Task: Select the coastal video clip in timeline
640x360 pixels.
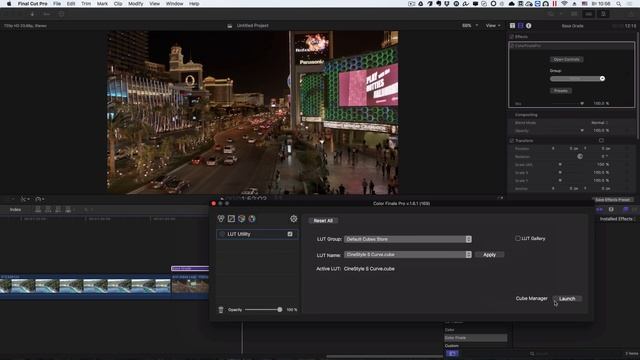Action: click(x=85, y=286)
